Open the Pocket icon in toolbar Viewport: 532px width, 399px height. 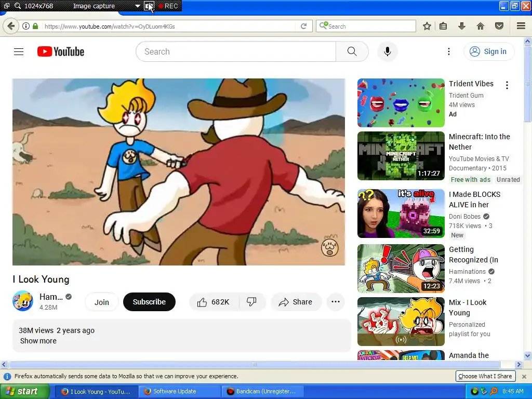point(499,26)
